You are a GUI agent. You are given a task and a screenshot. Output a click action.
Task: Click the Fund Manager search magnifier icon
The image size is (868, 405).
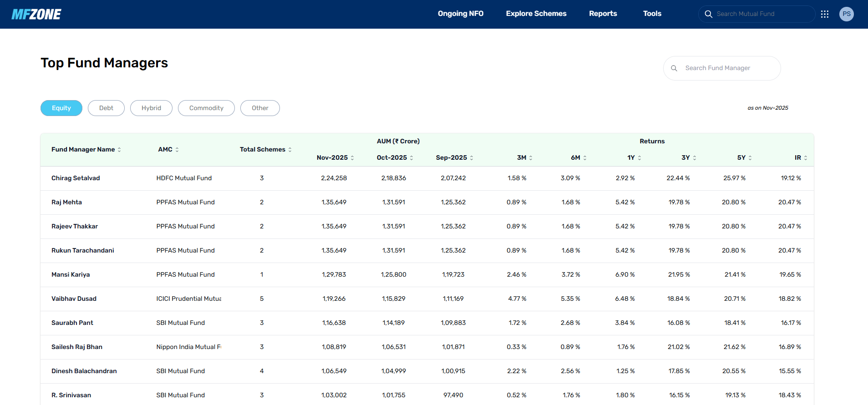pyautogui.click(x=674, y=68)
